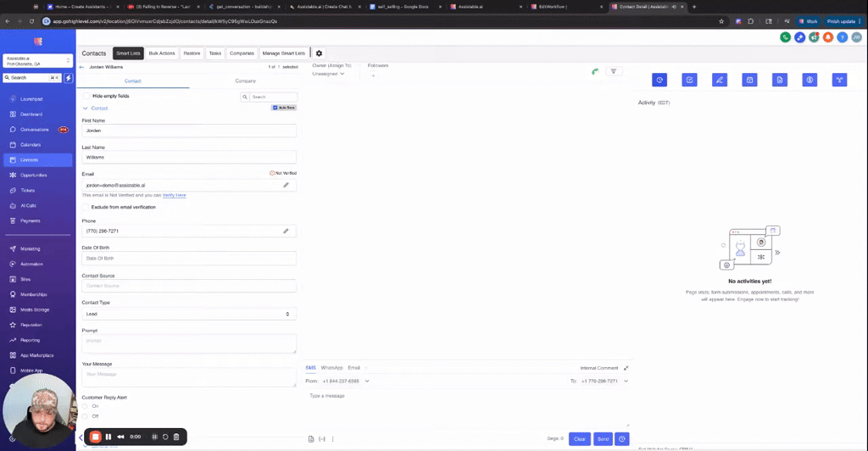Open the green phone dialer icon
This screenshot has width=868, height=451.
pyautogui.click(x=785, y=37)
